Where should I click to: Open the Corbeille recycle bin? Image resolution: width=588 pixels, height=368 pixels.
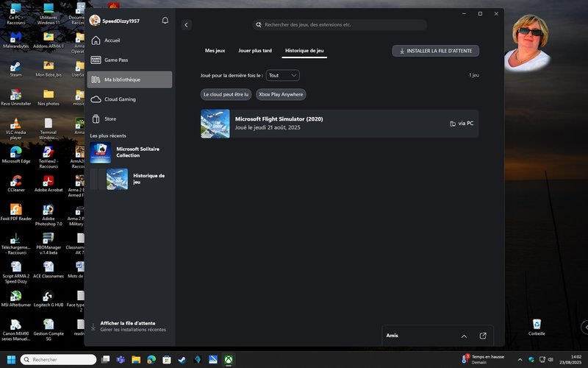(537, 327)
